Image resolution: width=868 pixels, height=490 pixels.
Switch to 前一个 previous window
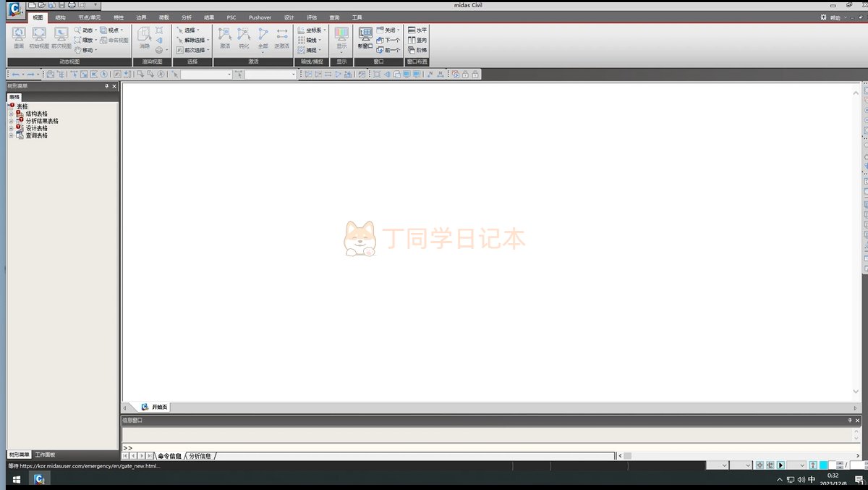[388, 50]
